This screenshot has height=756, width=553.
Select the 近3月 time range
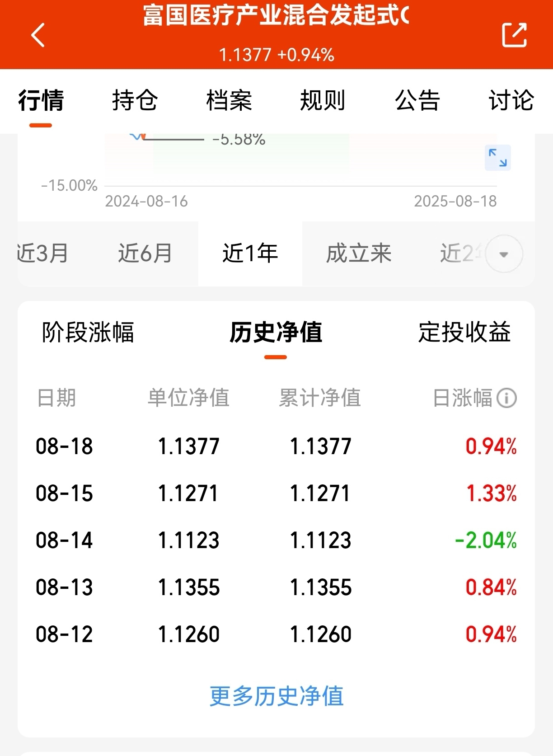click(43, 253)
